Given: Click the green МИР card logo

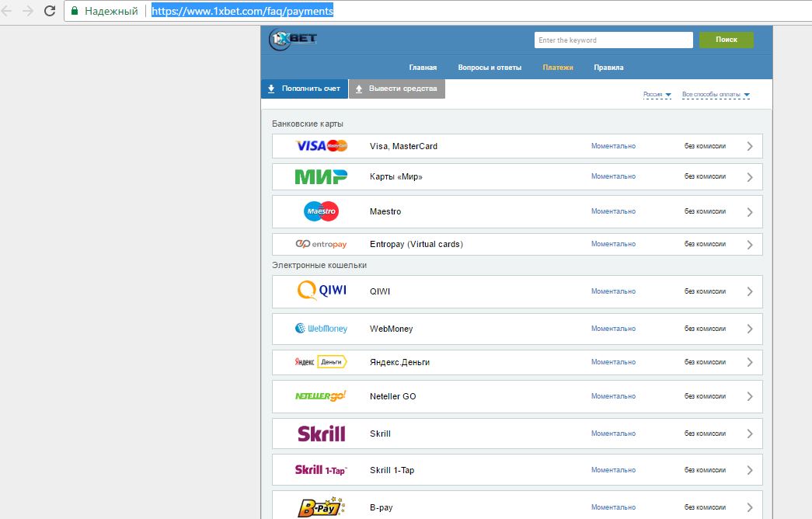Looking at the screenshot, I should 321,176.
